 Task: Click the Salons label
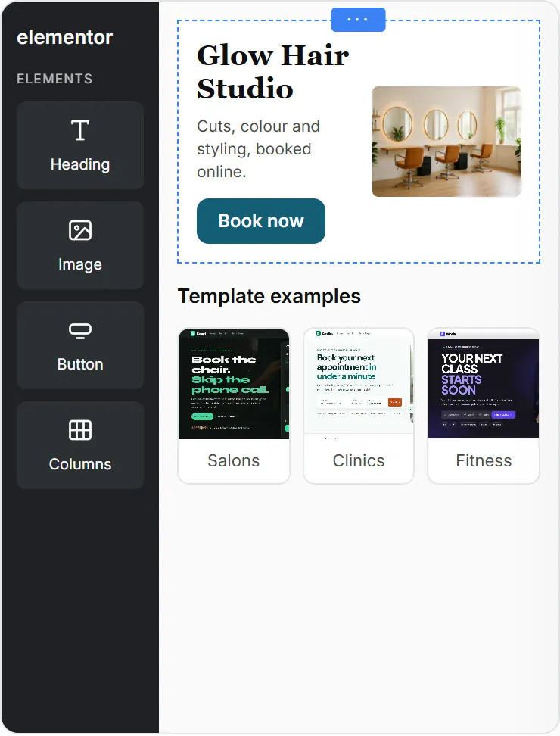(234, 460)
